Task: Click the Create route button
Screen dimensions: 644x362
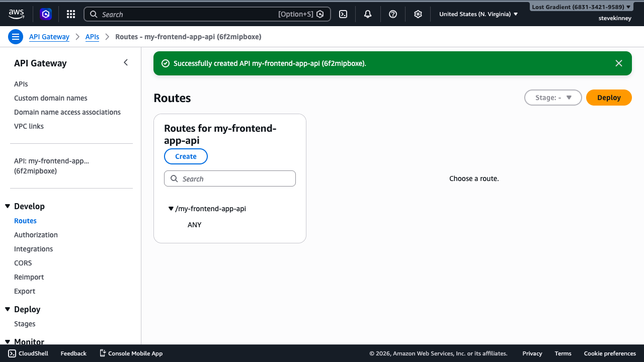Action: 186,156
